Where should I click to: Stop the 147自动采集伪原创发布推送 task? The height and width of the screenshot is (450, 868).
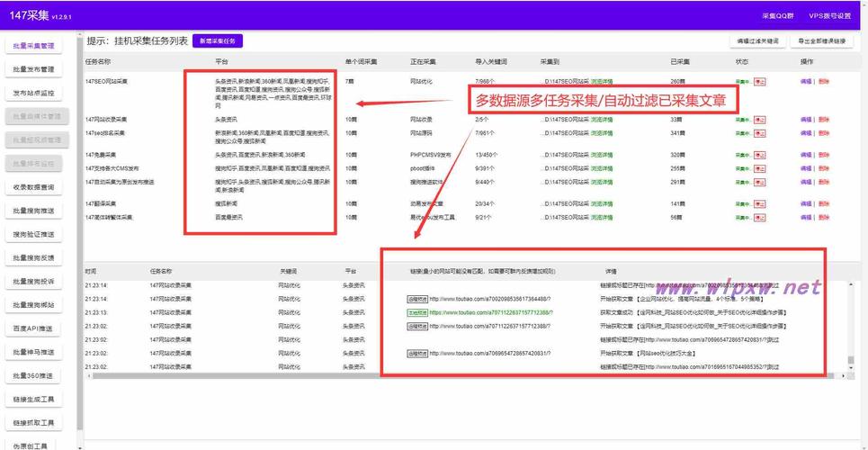point(760,182)
